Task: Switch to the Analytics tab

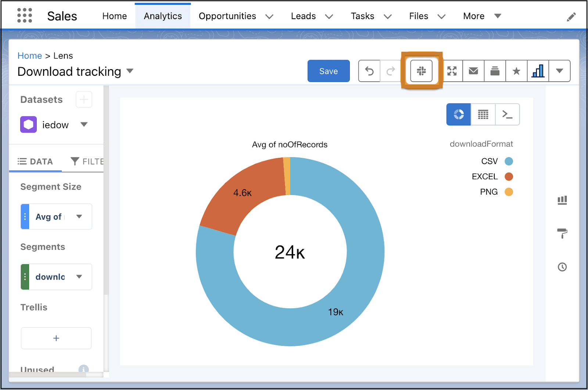Action: point(163,16)
